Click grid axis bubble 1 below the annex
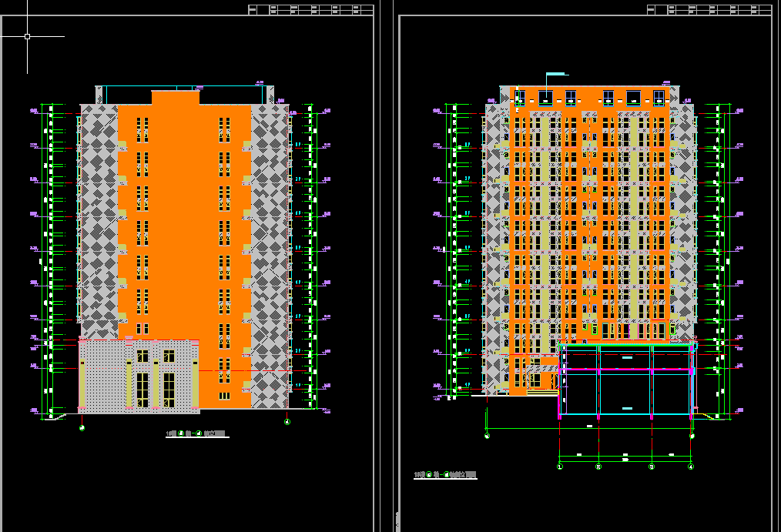 pyautogui.click(x=560, y=467)
